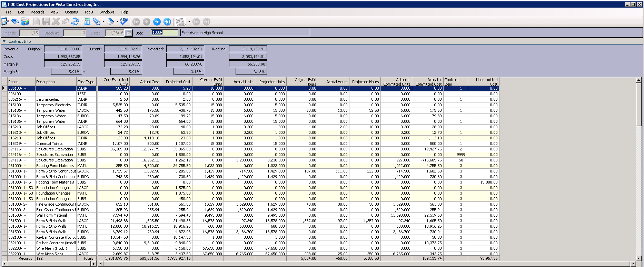
Task: Select the Projected Costs value 2,053,194.01
Action: click(185, 57)
